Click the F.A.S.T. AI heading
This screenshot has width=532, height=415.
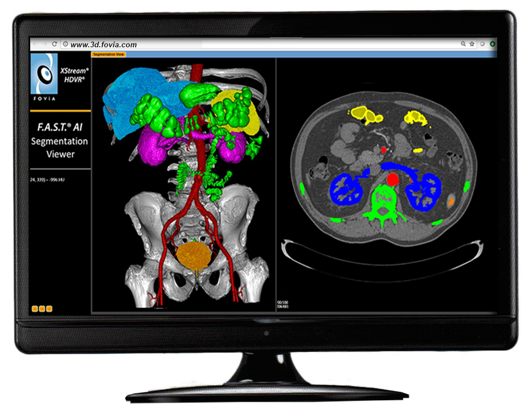coord(60,127)
